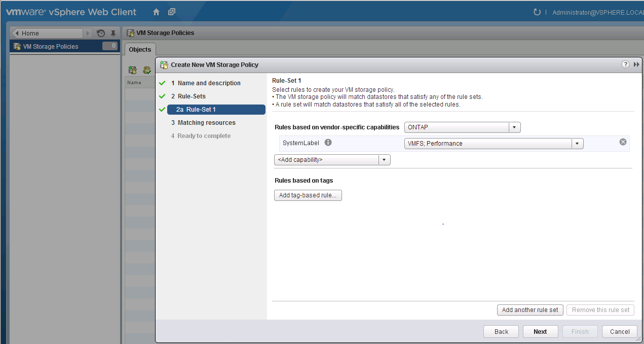Go to step 2 Rule-Sets

188,96
